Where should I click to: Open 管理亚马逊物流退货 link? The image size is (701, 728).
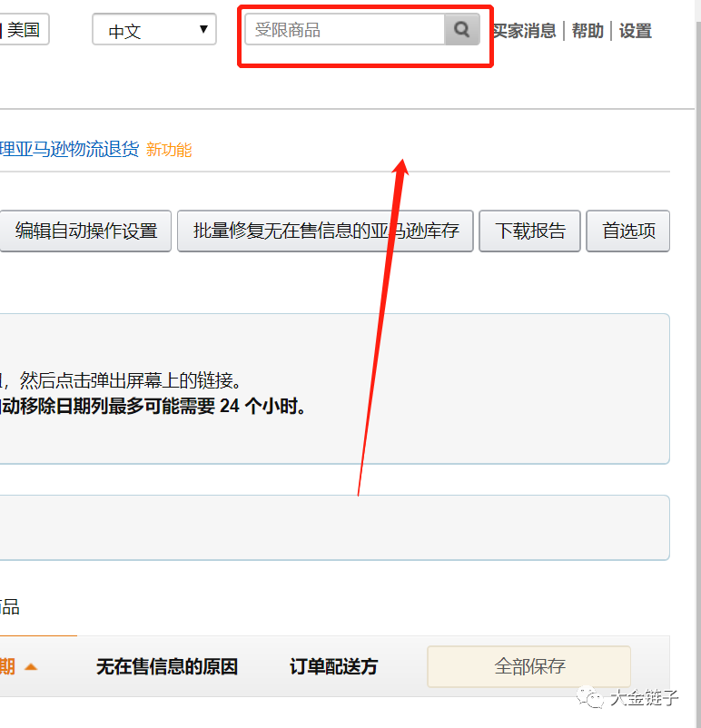click(69, 149)
